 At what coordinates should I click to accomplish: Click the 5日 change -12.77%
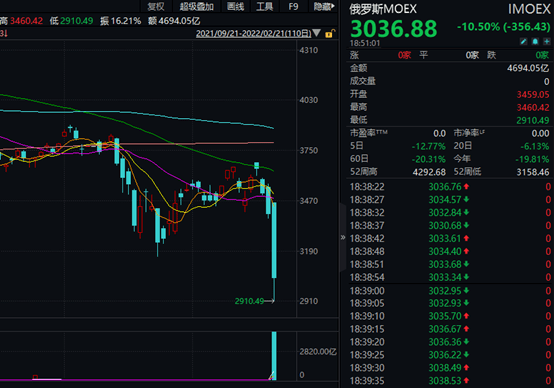pos(428,146)
